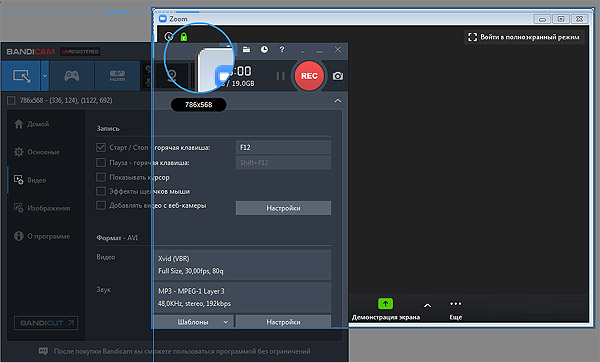The width and height of the screenshot is (600, 362).
Task: Enable the Pause hotkey checkbox
Action: click(x=101, y=163)
